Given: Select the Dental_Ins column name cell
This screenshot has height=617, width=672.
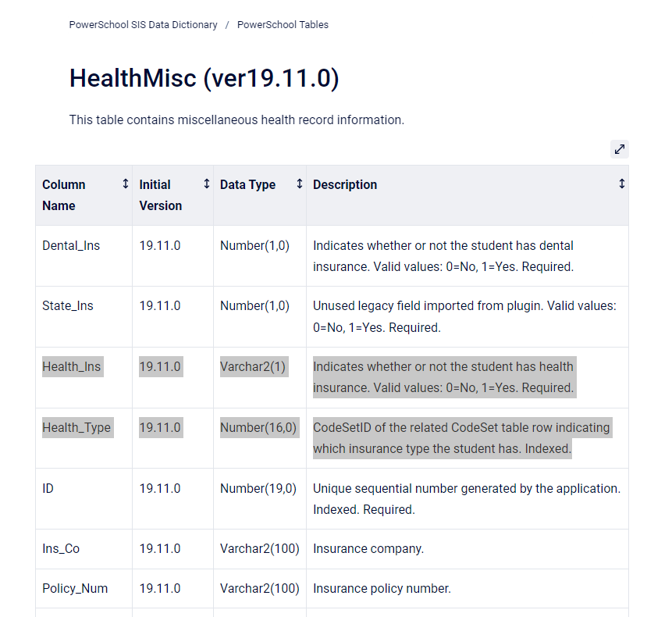Looking at the screenshot, I should pos(71,246).
